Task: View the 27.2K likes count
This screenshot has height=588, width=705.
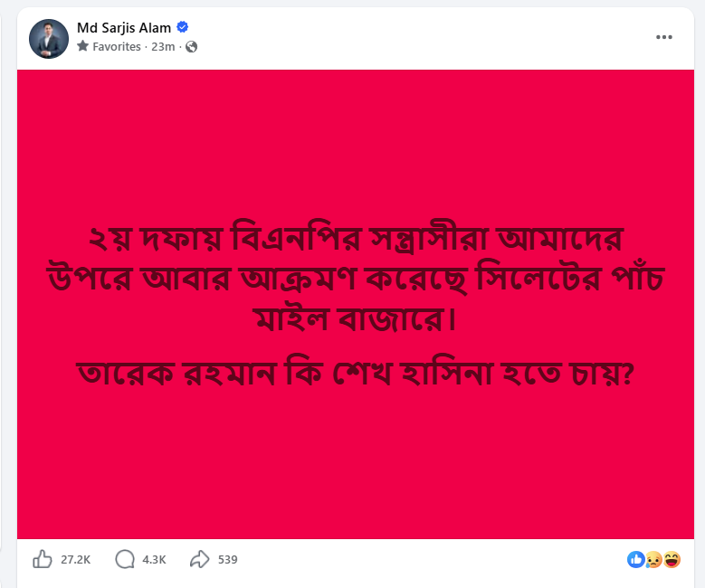Action: click(x=75, y=560)
